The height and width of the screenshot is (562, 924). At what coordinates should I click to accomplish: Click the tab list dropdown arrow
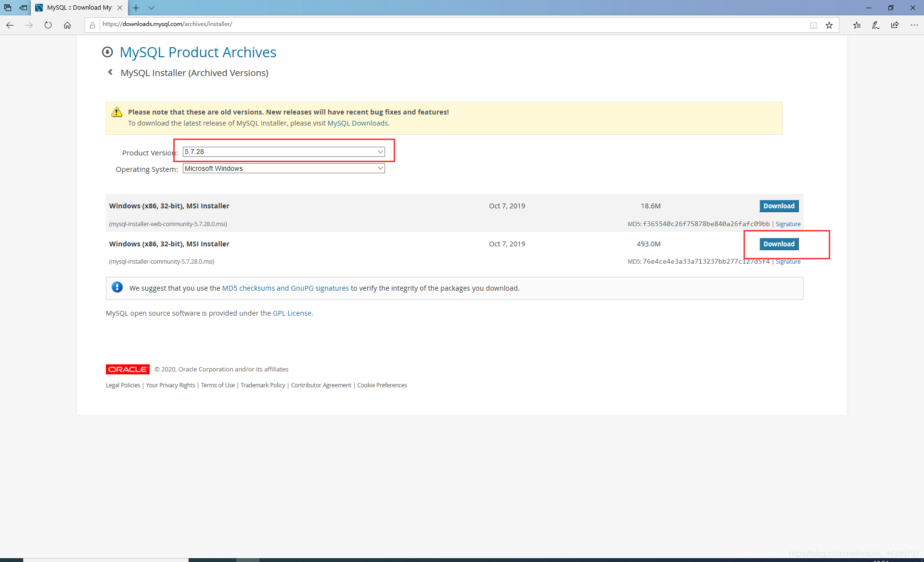coord(151,8)
